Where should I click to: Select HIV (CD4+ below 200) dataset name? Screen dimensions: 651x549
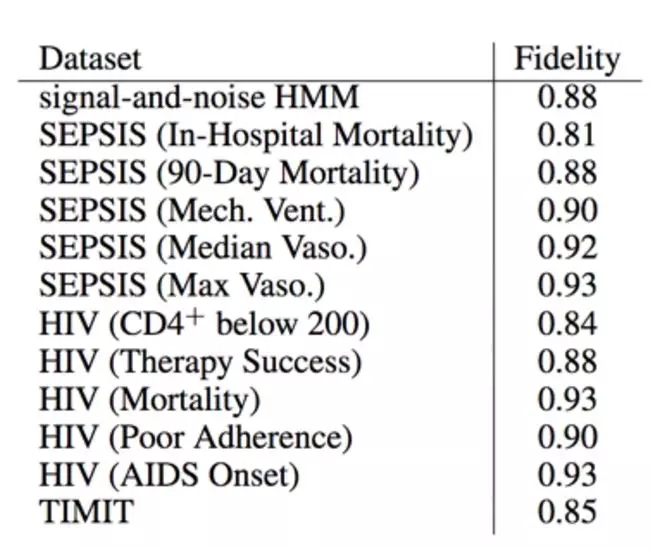tap(205, 323)
